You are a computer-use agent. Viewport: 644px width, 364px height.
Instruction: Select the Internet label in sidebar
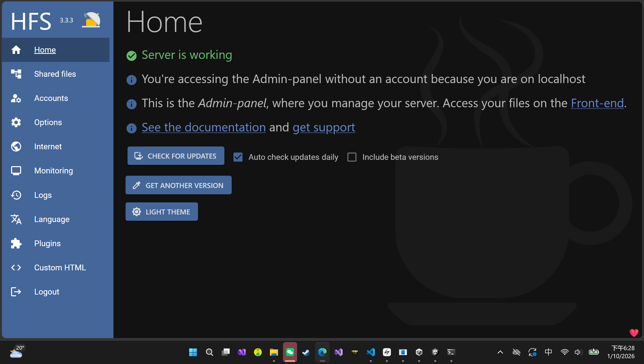point(48,147)
